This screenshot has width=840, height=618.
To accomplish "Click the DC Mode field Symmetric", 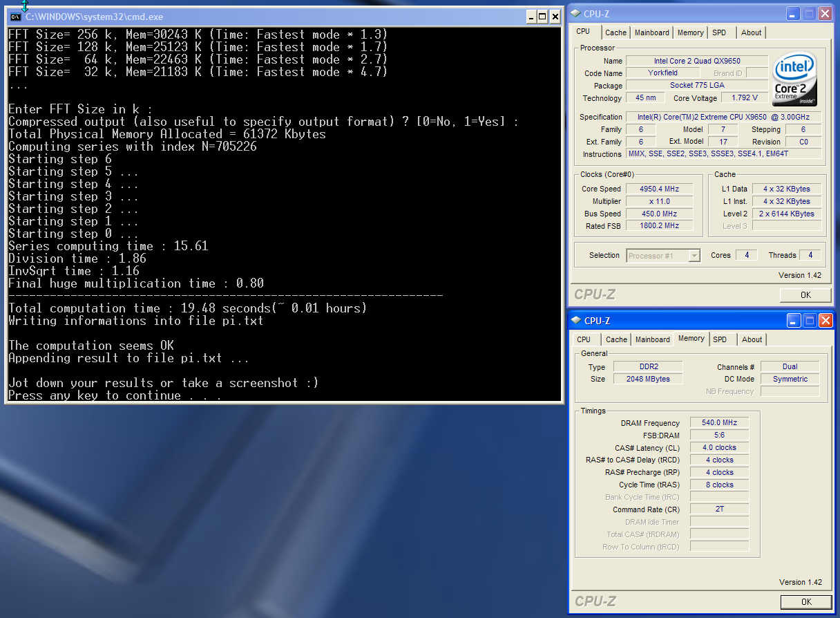I will pos(790,379).
